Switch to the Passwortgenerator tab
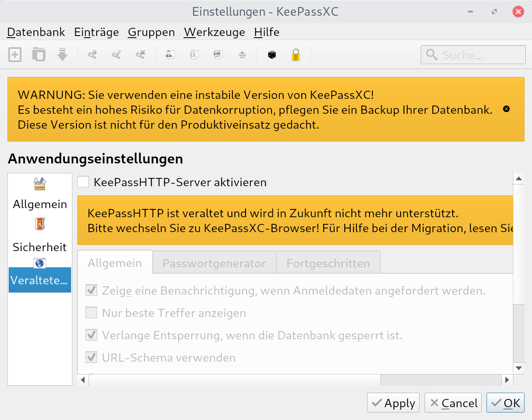 pos(214,262)
